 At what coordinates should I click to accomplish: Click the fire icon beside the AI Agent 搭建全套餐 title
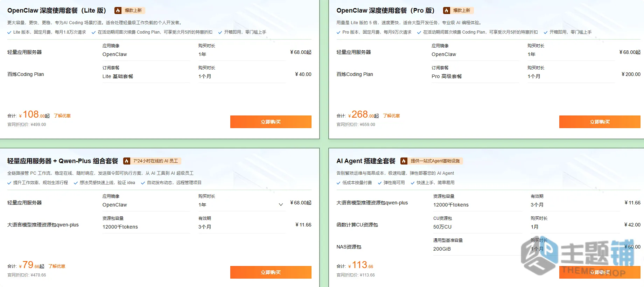[x=404, y=161]
